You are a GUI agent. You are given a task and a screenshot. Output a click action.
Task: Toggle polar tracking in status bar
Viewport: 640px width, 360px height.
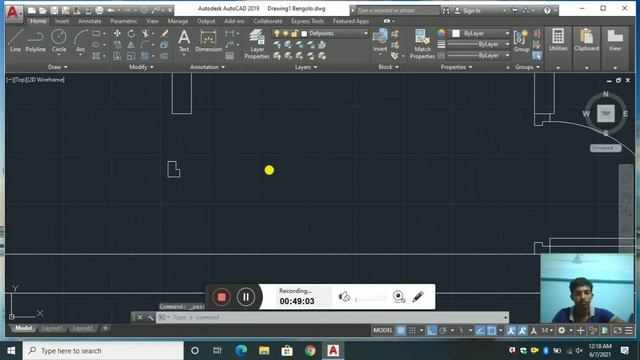443,330
